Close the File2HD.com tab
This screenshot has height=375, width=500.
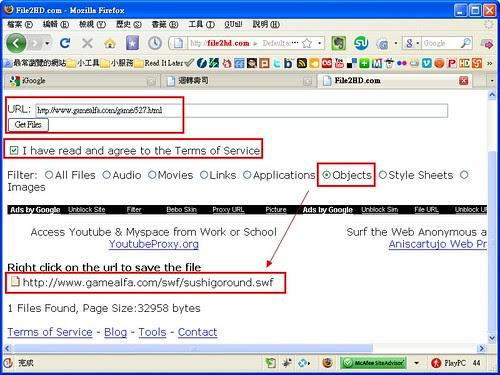pyautogui.click(x=464, y=80)
